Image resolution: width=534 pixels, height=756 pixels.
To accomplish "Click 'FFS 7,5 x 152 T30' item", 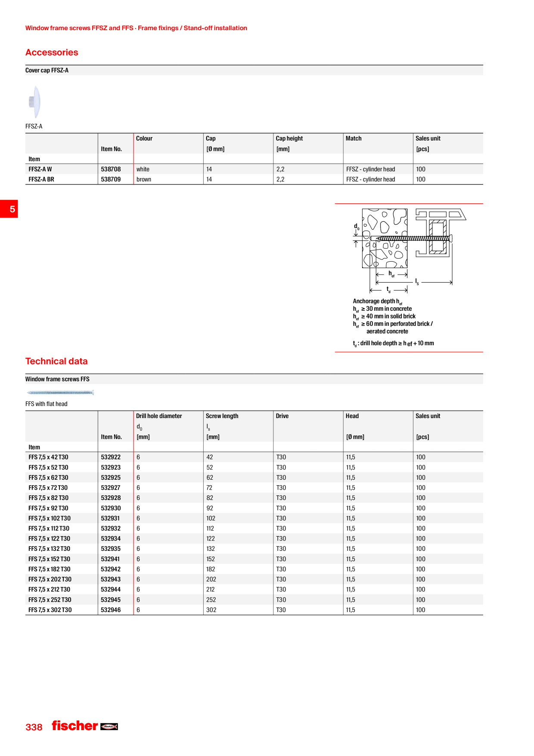I will click(50, 559).
